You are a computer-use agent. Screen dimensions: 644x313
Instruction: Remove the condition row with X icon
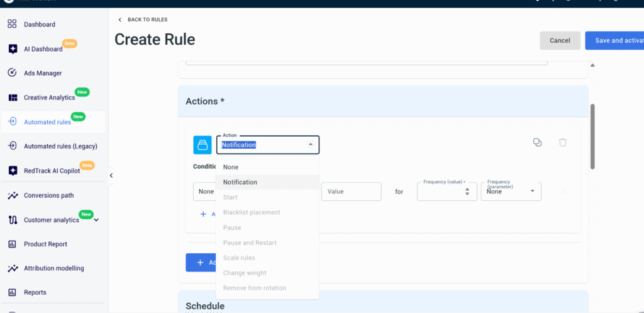[x=563, y=191]
